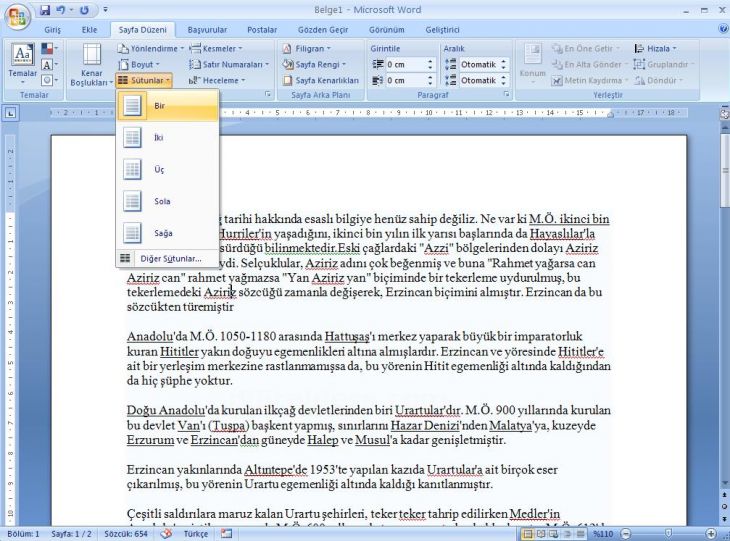Click En Alta Gönder send to back
This screenshot has width=730, height=541.
[590, 64]
